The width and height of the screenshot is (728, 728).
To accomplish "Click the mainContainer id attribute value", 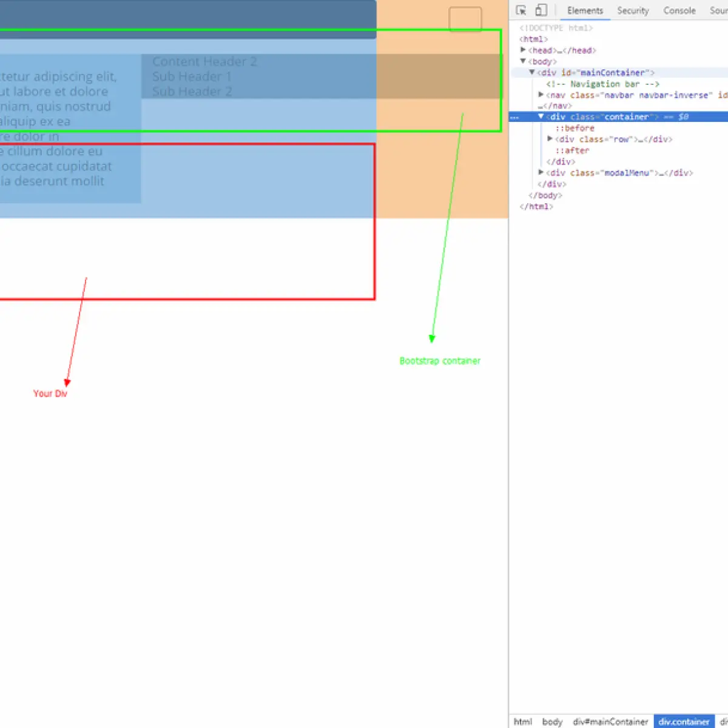I will pyautogui.click(x=613, y=72).
